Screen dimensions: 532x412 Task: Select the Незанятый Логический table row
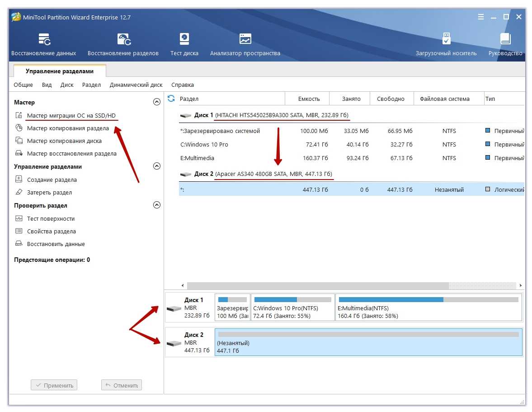[x=352, y=189]
